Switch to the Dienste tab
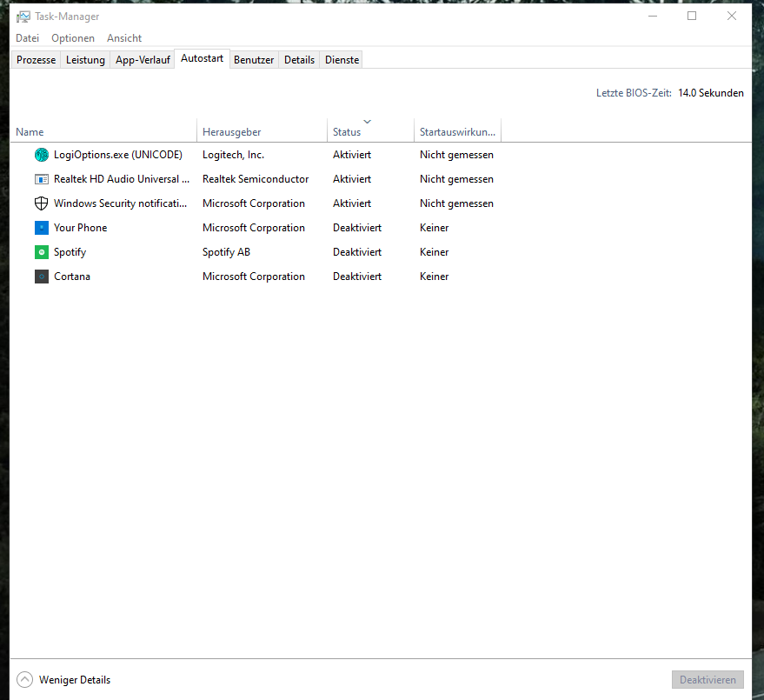Screen dimensions: 764x700 point(342,60)
